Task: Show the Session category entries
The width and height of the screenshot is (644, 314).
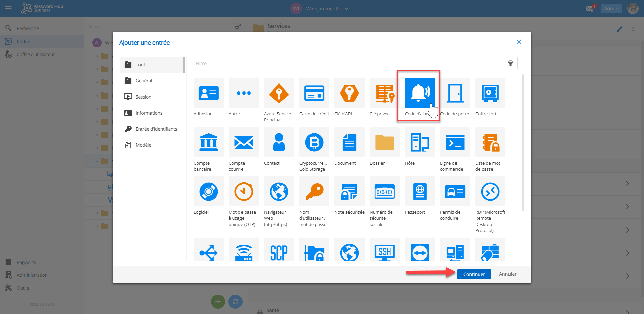Action: [143, 97]
